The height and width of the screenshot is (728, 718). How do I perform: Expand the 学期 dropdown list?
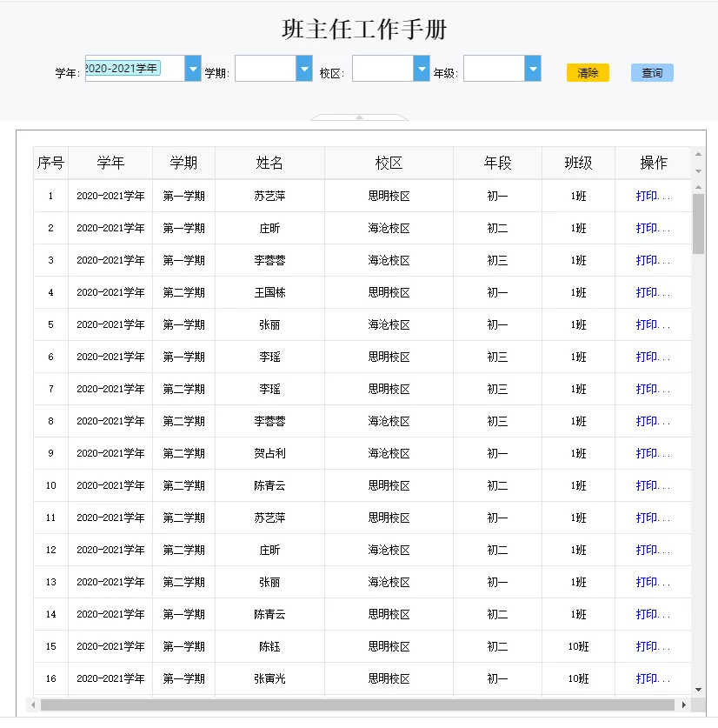[x=303, y=69]
